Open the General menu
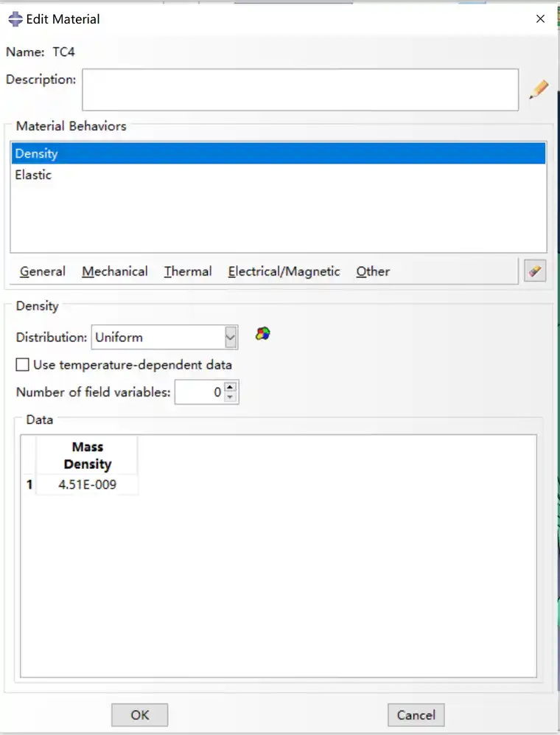The width and height of the screenshot is (560, 735). coord(43,271)
